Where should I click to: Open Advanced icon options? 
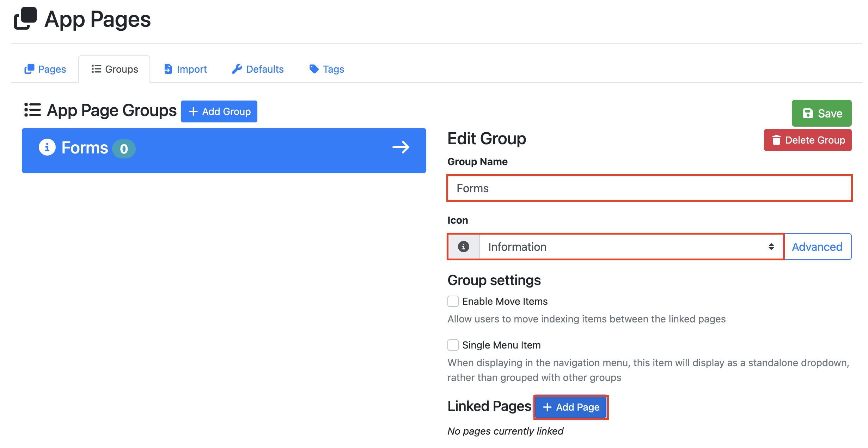(817, 247)
